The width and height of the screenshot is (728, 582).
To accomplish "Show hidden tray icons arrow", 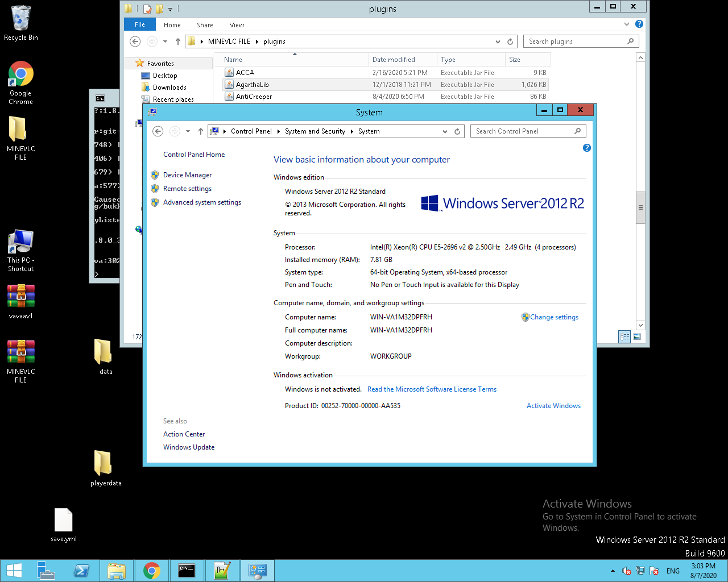I will click(613, 571).
